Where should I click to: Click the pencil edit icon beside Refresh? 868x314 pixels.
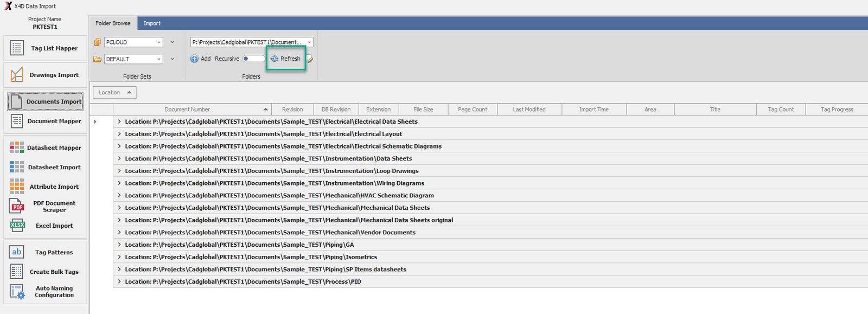coord(310,59)
